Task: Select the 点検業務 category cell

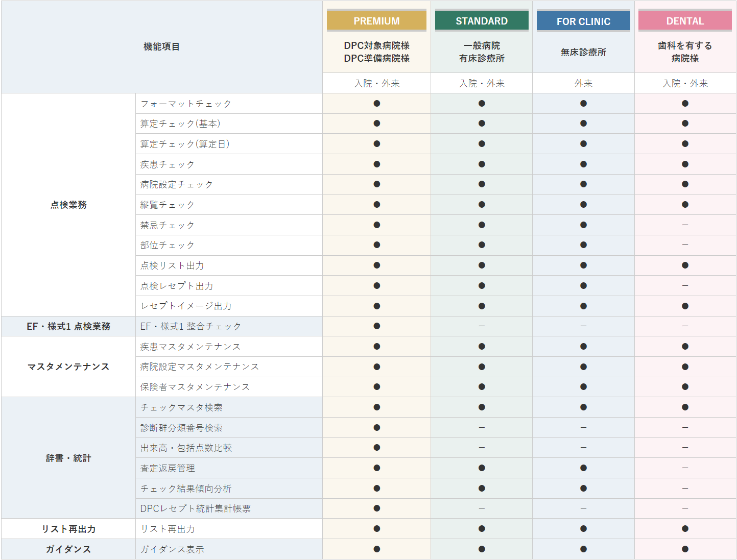Action: (x=68, y=205)
